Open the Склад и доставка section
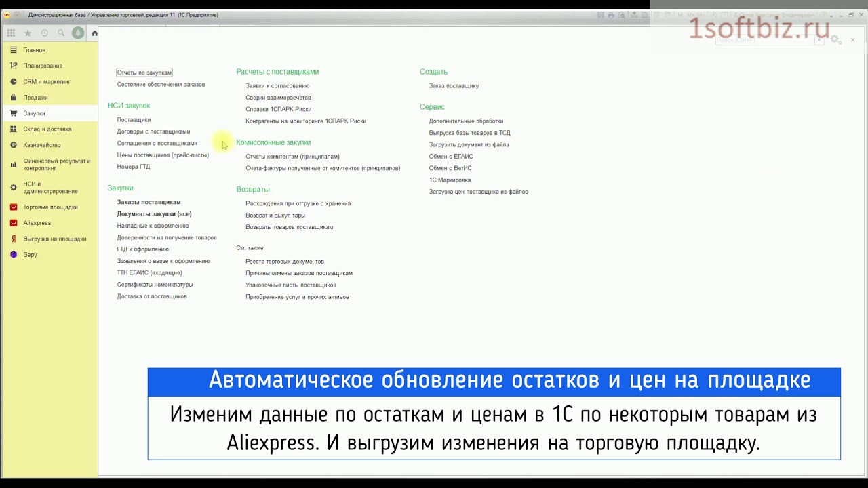The height and width of the screenshot is (488, 868). tap(47, 129)
